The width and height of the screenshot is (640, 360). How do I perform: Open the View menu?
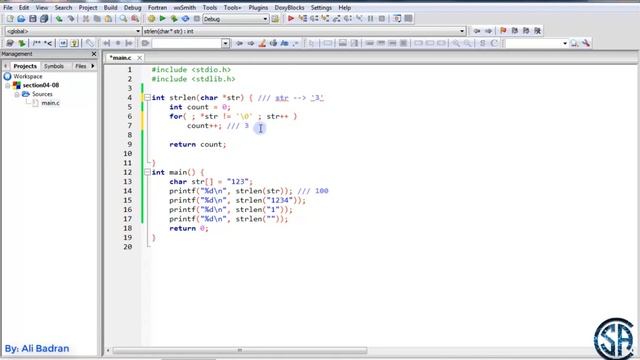tap(42, 7)
